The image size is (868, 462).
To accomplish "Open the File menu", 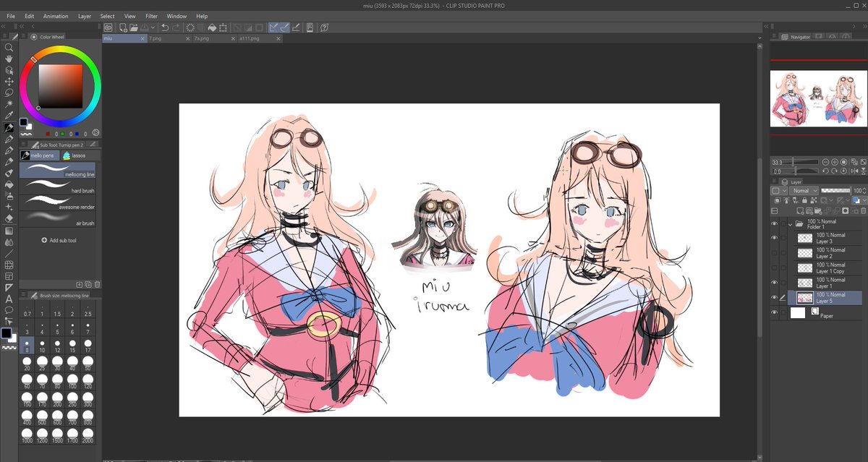I will [x=11, y=16].
